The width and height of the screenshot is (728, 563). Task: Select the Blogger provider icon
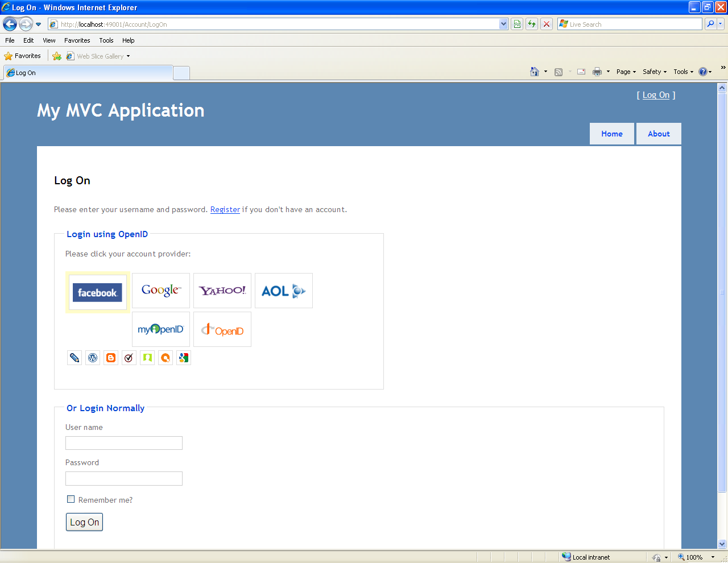pos(111,358)
